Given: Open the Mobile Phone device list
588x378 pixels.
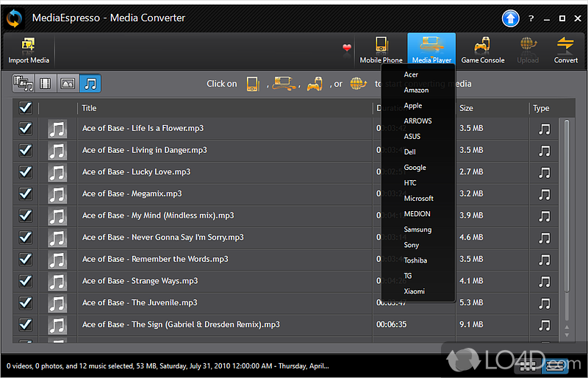Looking at the screenshot, I should coord(381,51).
